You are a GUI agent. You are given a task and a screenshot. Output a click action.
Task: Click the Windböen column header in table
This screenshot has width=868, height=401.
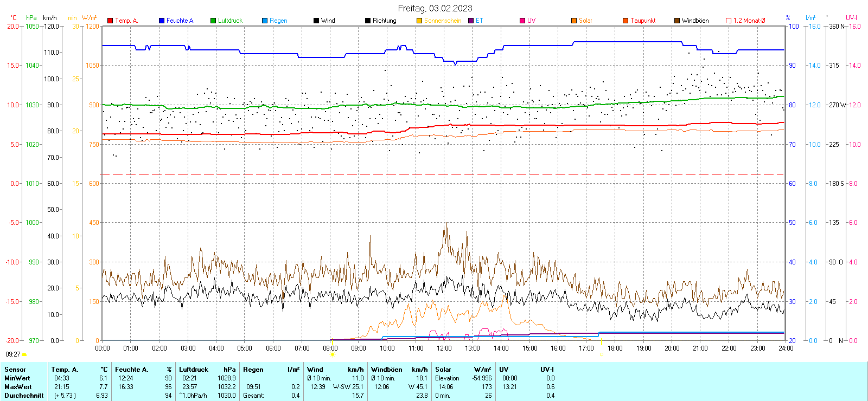pos(386,370)
